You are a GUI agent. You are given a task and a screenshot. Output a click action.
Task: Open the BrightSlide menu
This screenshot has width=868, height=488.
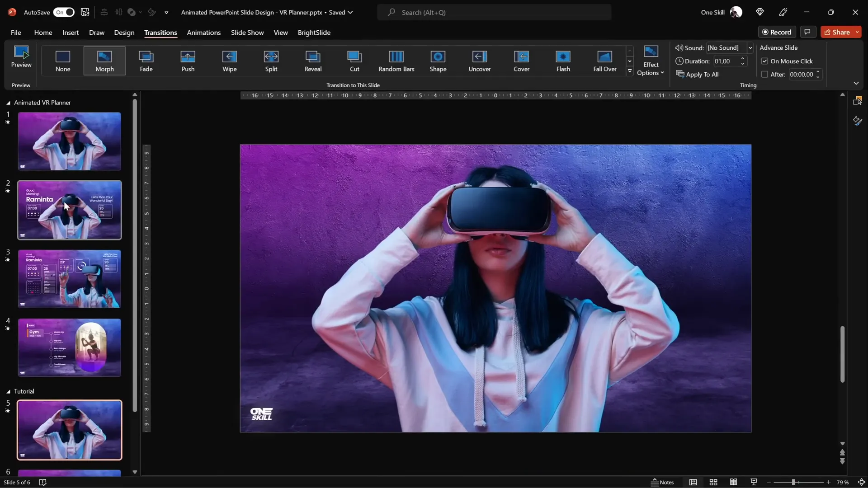314,33
